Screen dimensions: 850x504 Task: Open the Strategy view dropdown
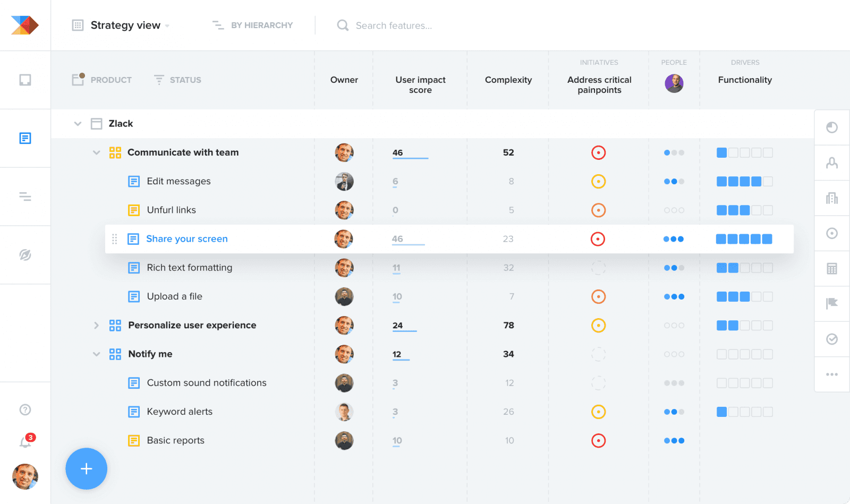tap(127, 25)
